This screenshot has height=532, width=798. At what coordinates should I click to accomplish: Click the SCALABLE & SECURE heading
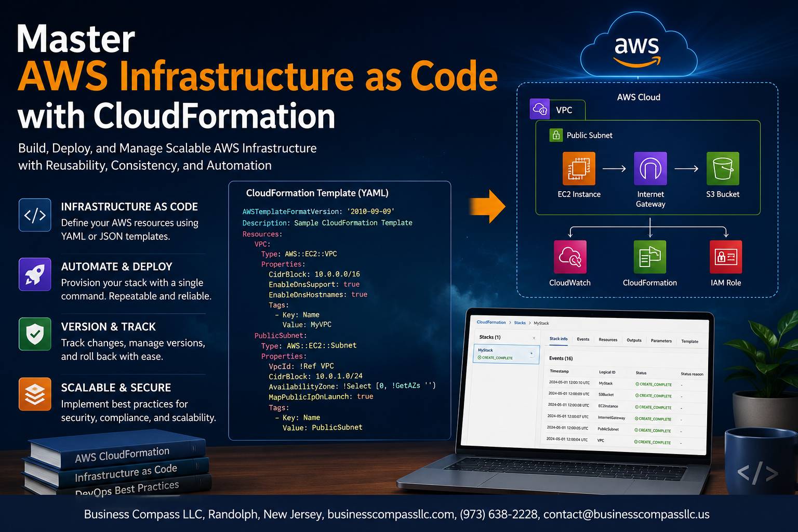coord(116,388)
